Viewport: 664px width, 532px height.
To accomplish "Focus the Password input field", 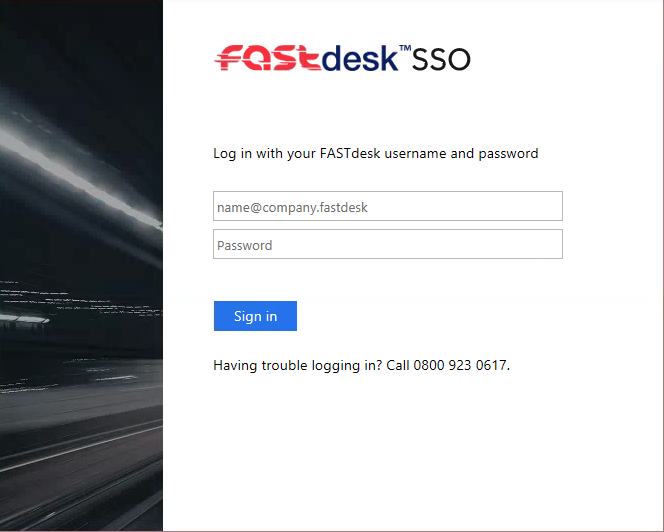I will [387, 244].
